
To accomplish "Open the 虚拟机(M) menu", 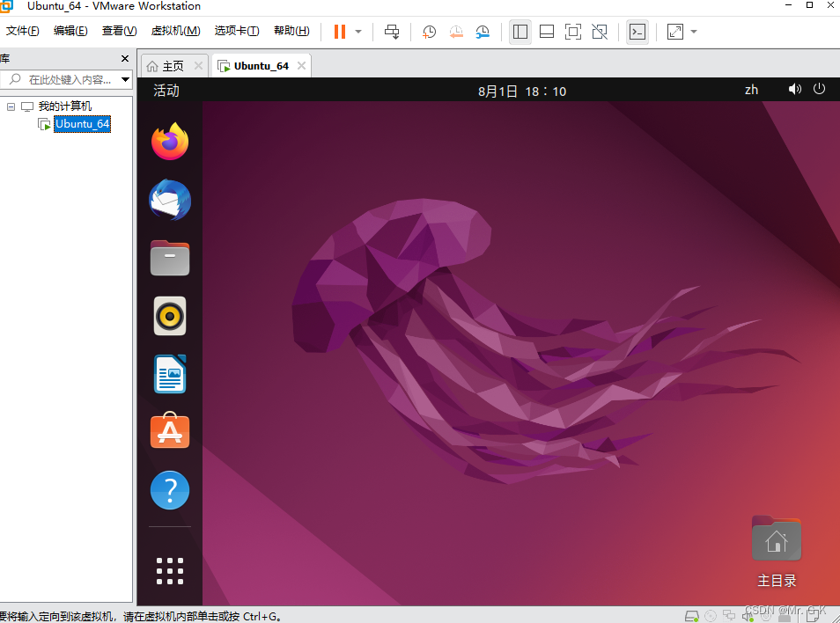I will tap(176, 31).
